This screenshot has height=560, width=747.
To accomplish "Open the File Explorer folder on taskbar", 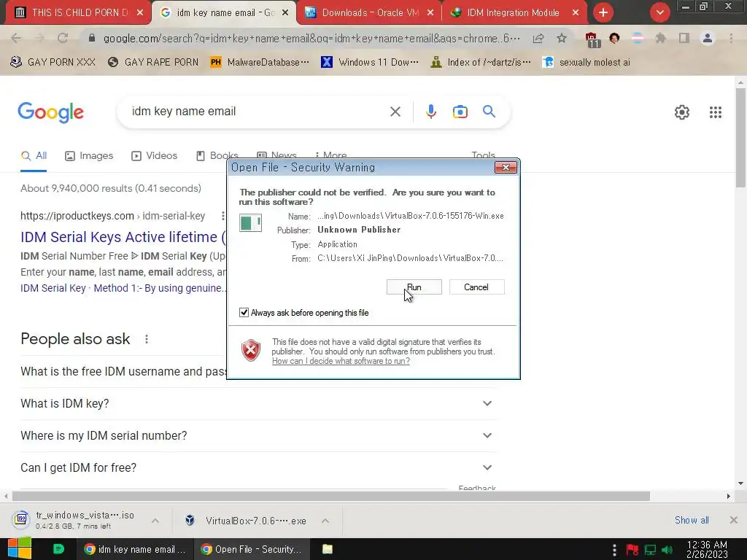I will (328, 549).
